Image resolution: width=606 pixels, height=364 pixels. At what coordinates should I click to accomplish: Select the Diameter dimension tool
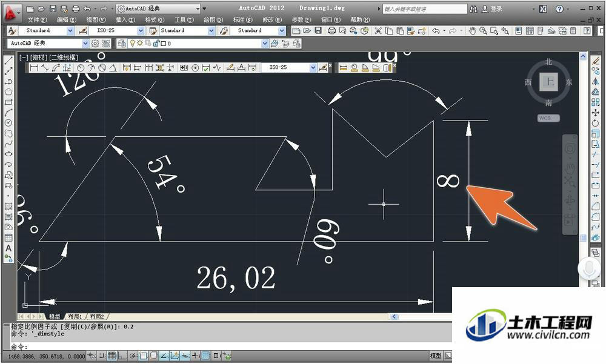point(102,68)
